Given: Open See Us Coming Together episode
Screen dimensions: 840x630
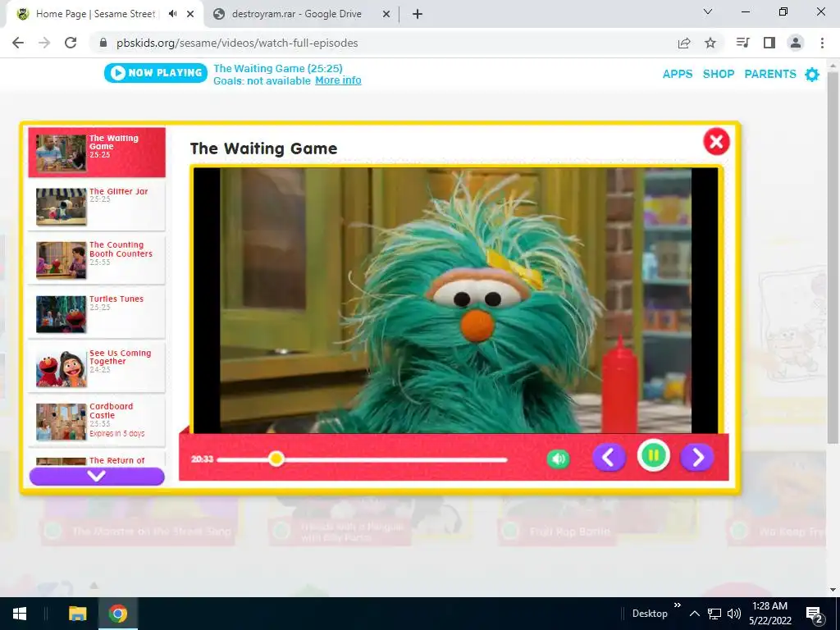Looking at the screenshot, I should (97, 367).
